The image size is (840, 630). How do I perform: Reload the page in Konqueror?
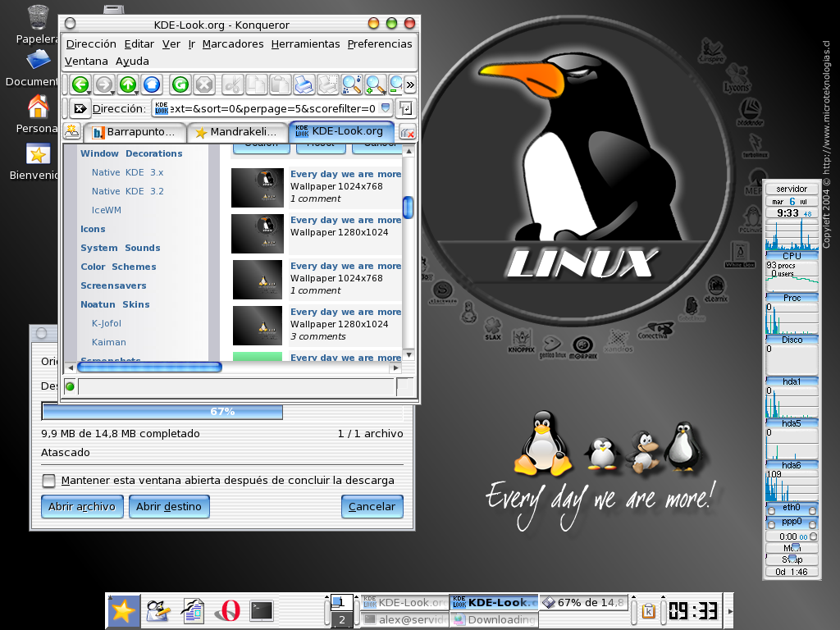[180, 84]
